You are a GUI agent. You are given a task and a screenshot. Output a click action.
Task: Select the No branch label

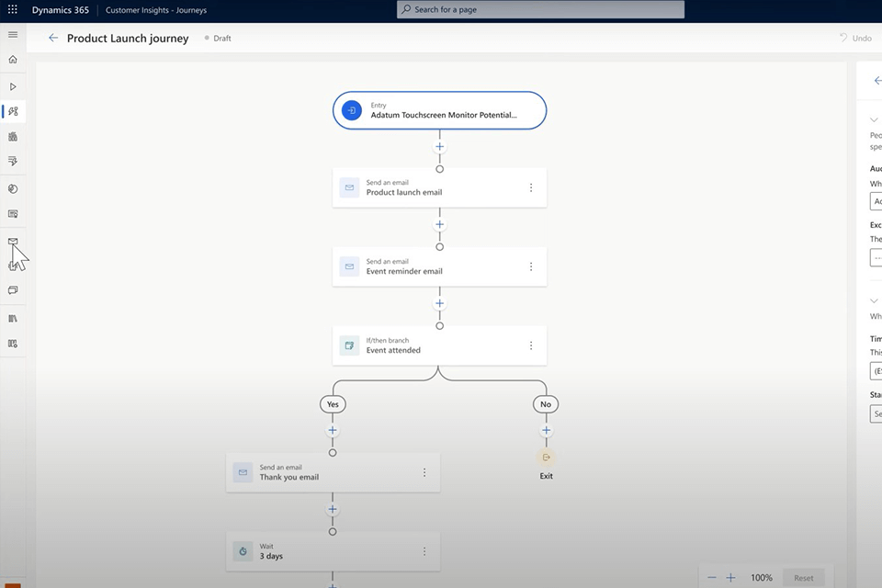tap(546, 404)
